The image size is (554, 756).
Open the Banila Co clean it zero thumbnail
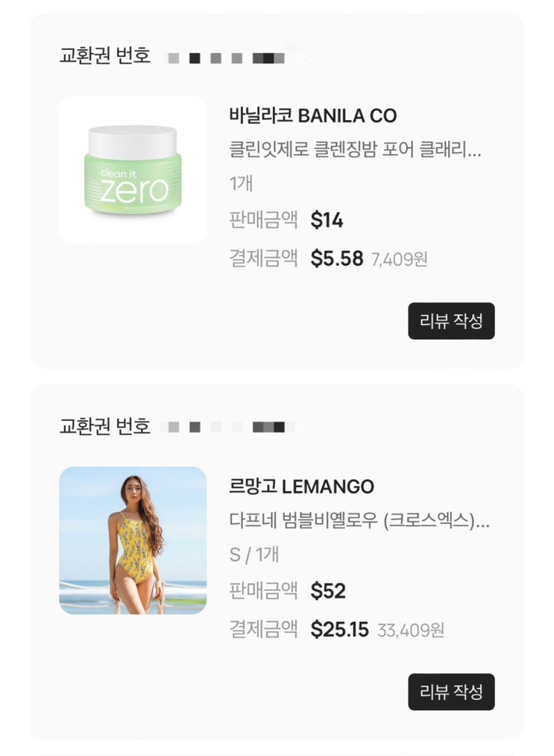pyautogui.click(x=133, y=169)
